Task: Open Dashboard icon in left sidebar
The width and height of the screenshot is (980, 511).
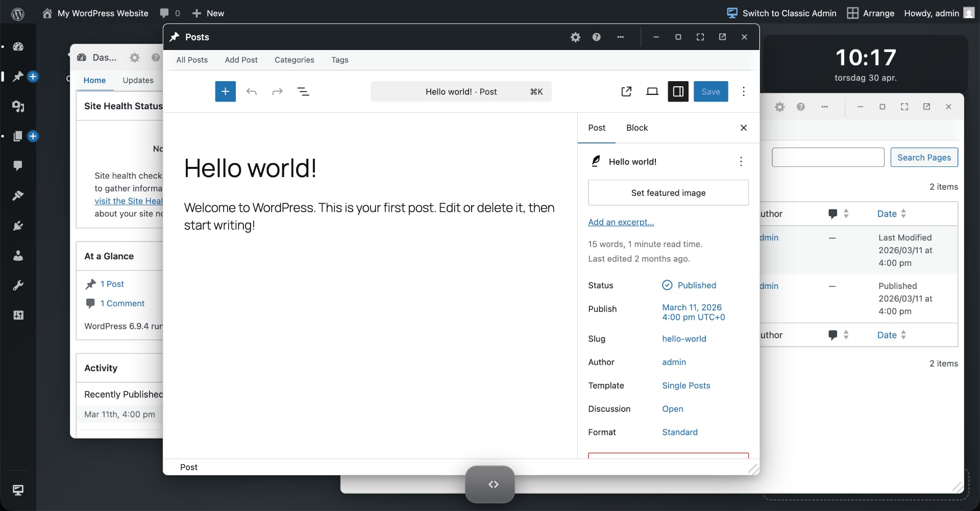Action: pyautogui.click(x=18, y=46)
